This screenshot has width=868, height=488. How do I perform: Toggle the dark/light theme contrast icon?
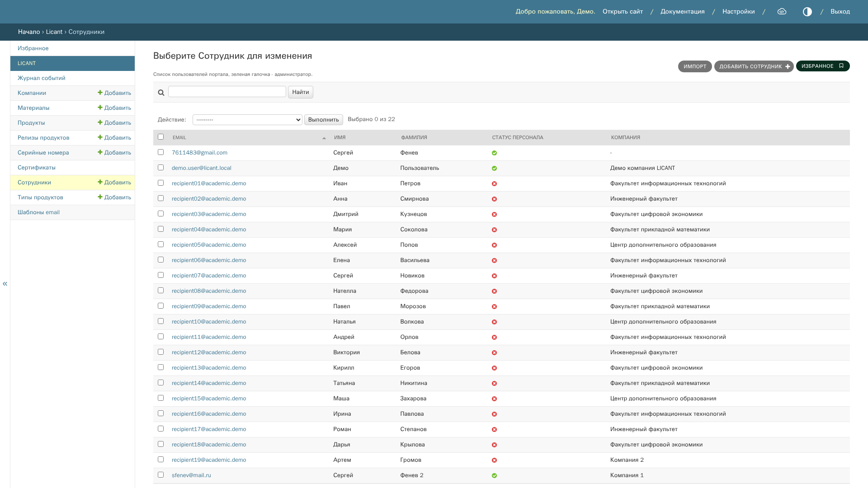[x=807, y=12]
